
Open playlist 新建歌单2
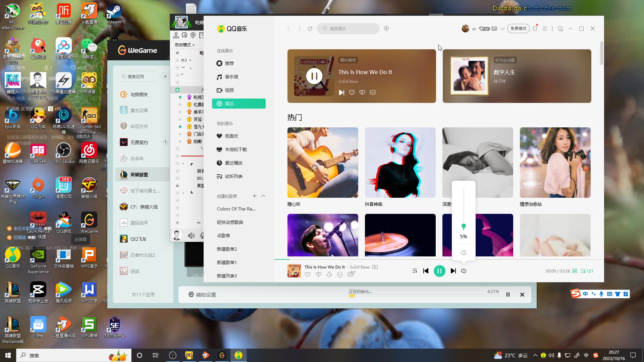[x=227, y=249]
